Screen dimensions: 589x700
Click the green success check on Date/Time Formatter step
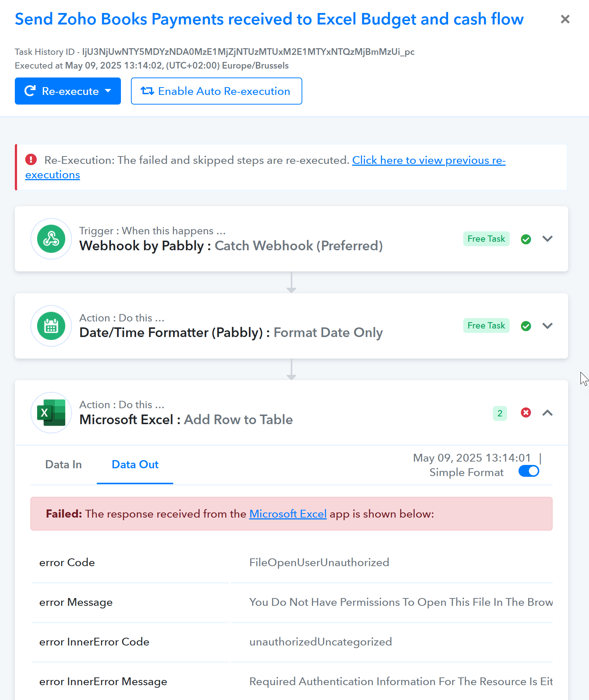(526, 326)
